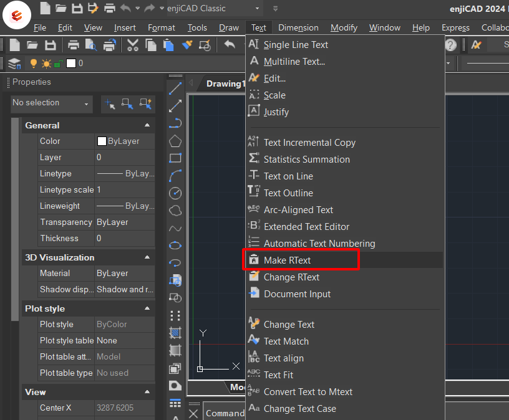Select the Gradient tool
The image size is (509, 420).
point(175,350)
